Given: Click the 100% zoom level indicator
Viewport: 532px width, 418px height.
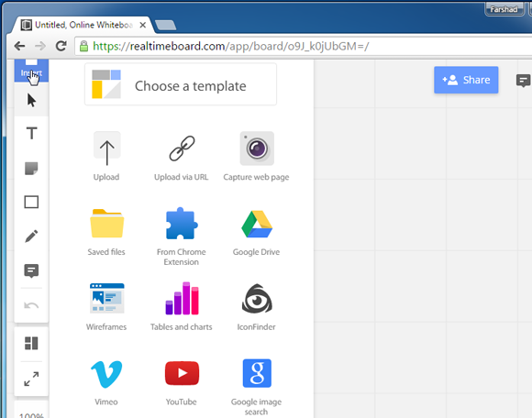Looking at the screenshot, I should 31,414.
